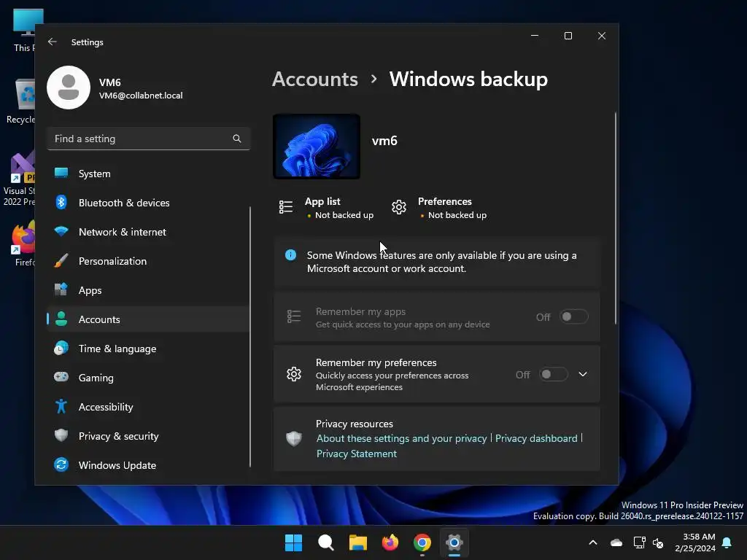This screenshot has height=560, width=747.
Task: Click the Gaming controller icon
Action: (61, 377)
